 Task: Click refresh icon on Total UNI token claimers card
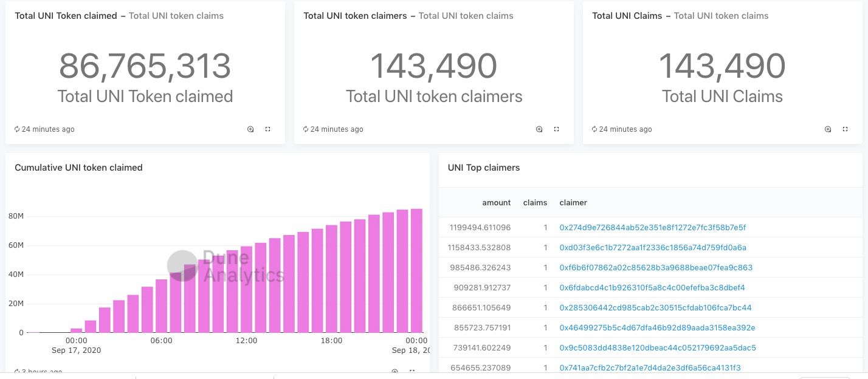pyautogui.click(x=306, y=129)
